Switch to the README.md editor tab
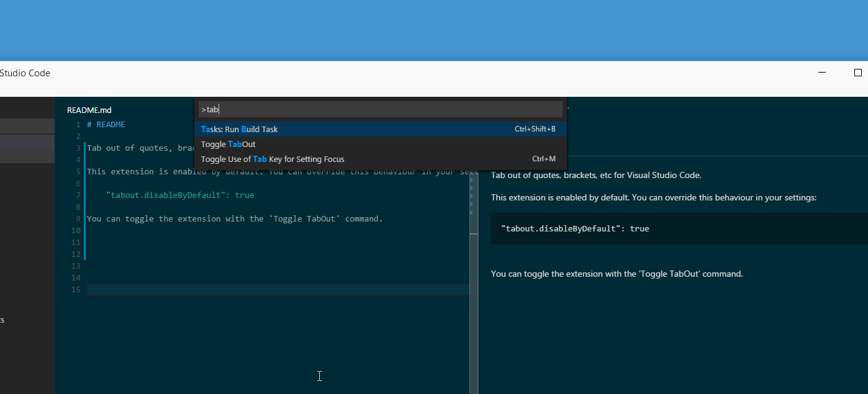 coord(89,110)
